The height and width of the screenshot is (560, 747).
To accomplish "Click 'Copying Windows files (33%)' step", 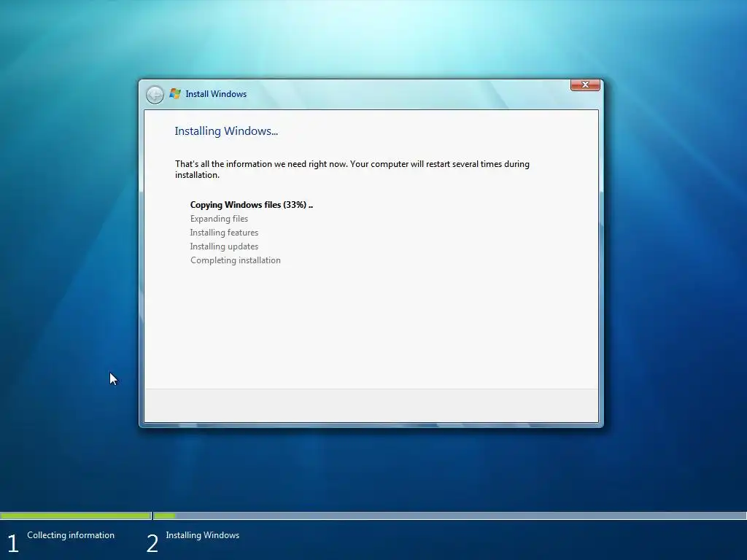I will [x=252, y=205].
